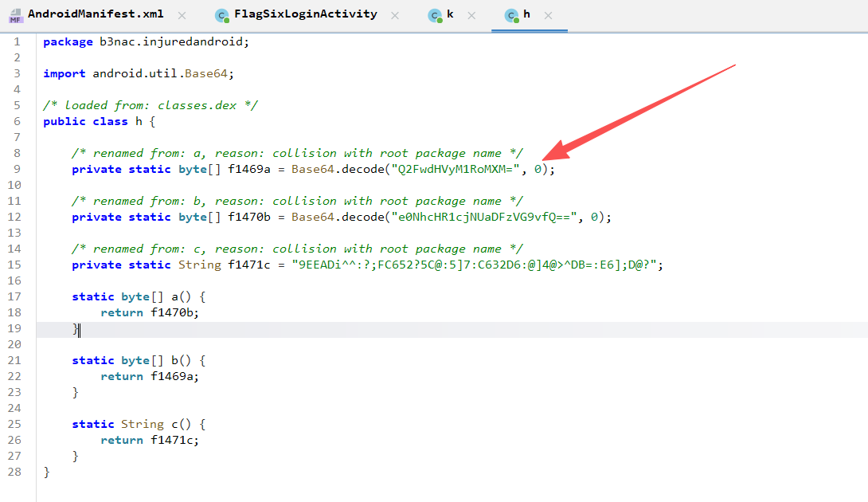The height and width of the screenshot is (502, 868).
Task: Click the AndroidManifest.xml manifest file icon
Action: (x=14, y=15)
